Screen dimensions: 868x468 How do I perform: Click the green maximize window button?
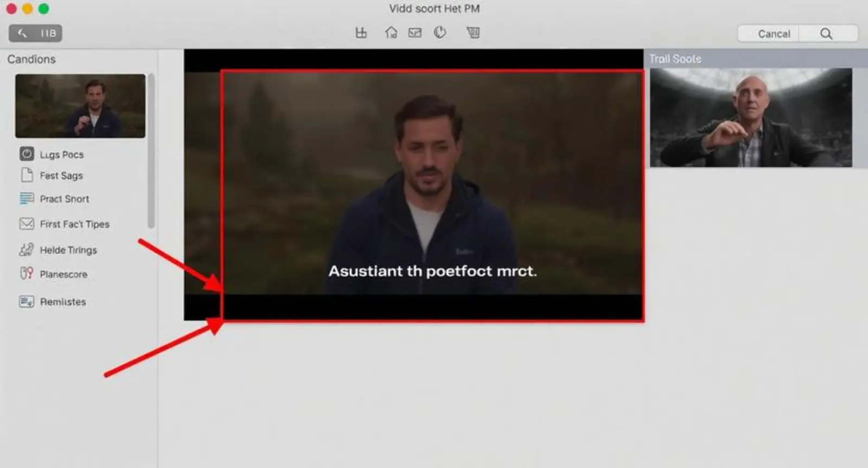point(44,9)
